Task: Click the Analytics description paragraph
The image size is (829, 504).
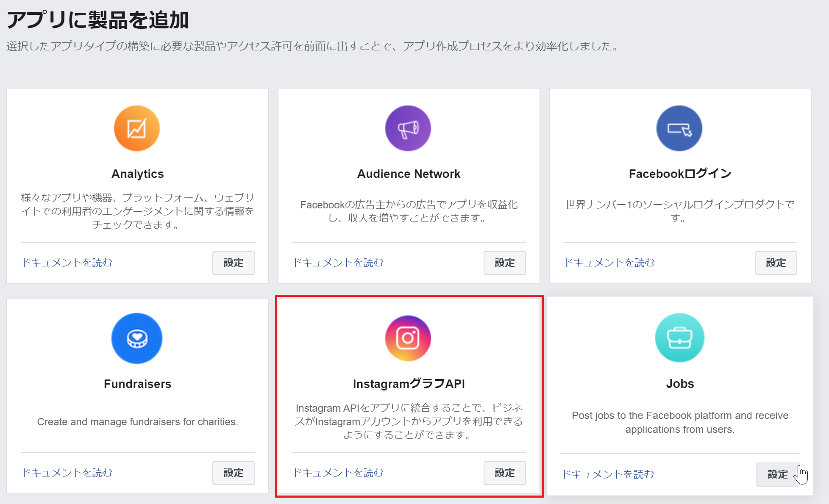Action: click(x=138, y=211)
